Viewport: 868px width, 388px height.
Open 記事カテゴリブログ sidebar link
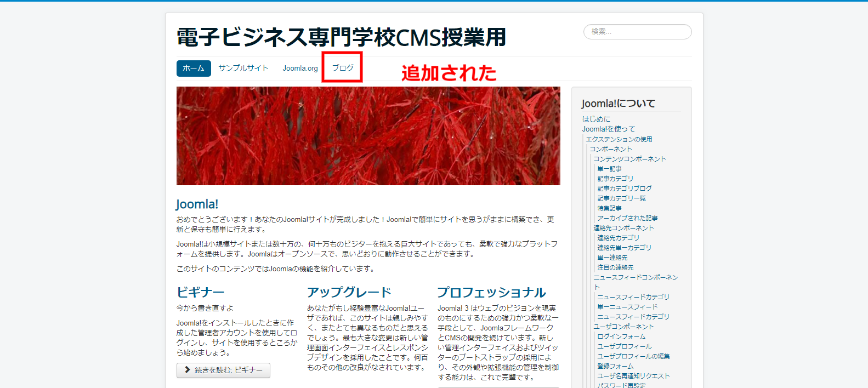(x=625, y=189)
